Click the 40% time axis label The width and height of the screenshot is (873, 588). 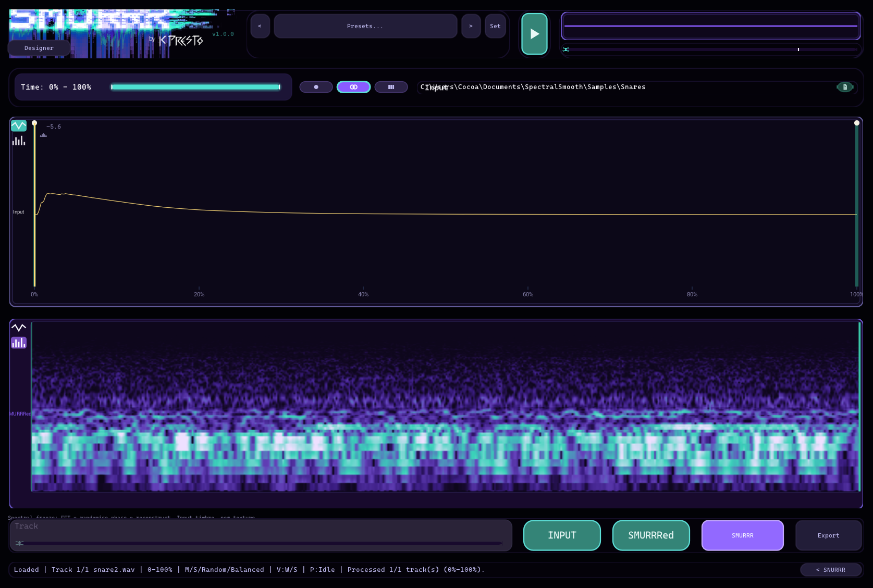click(363, 294)
